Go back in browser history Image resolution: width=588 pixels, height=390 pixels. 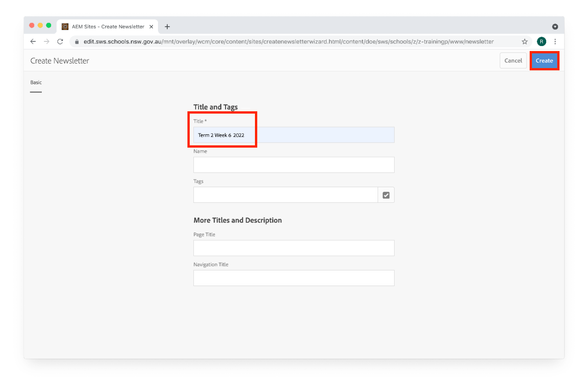[x=33, y=41]
